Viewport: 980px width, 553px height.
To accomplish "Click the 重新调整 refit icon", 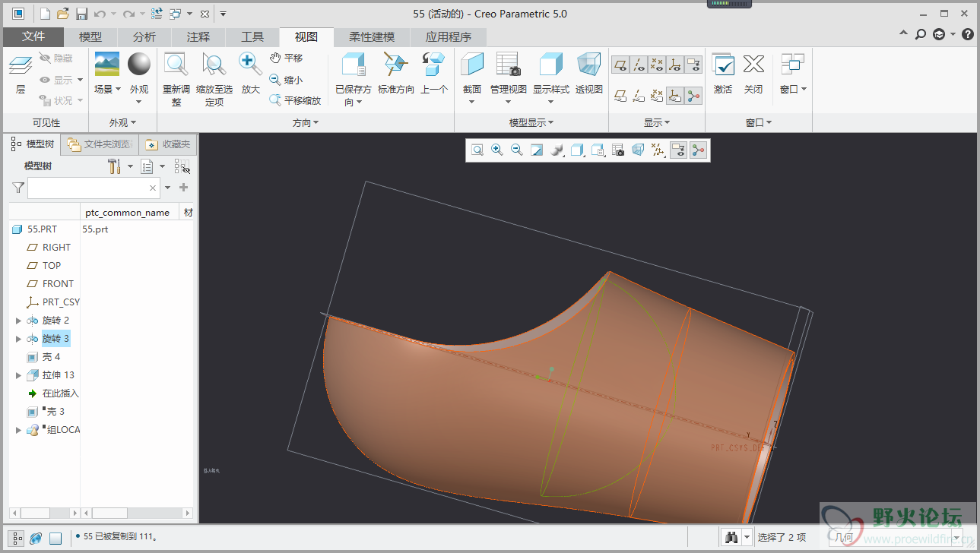I will pyautogui.click(x=176, y=65).
